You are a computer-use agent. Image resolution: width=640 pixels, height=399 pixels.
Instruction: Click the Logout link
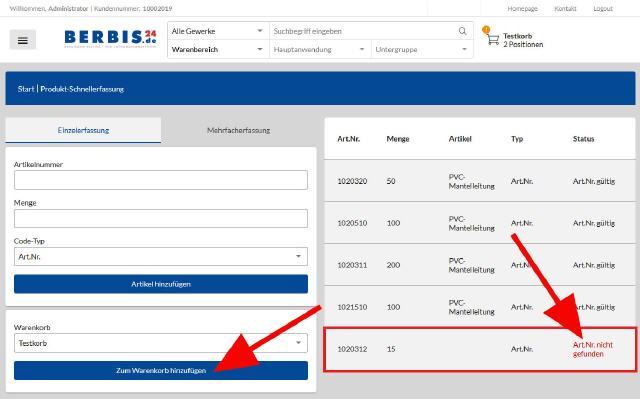pyautogui.click(x=603, y=9)
